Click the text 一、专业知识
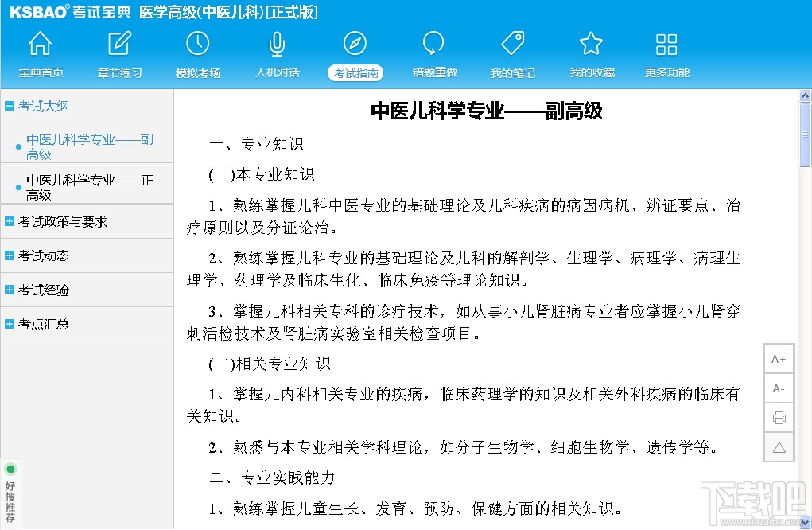This screenshot has width=812, height=530. tap(256, 143)
